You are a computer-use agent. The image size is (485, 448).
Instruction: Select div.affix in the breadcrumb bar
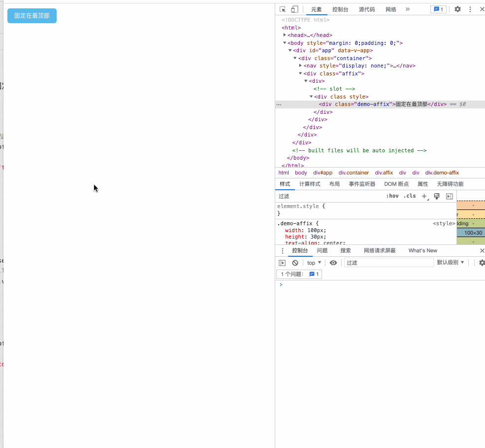[384, 173]
